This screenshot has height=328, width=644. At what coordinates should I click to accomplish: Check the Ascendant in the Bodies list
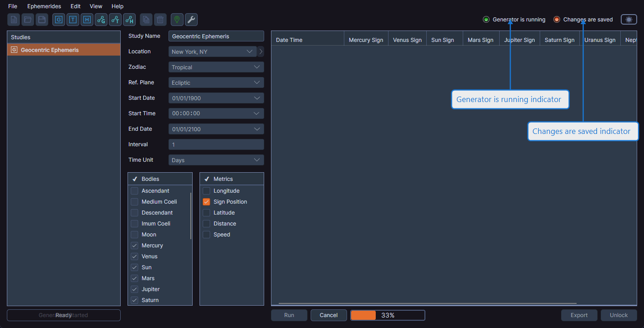pyautogui.click(x=134, y=190)
